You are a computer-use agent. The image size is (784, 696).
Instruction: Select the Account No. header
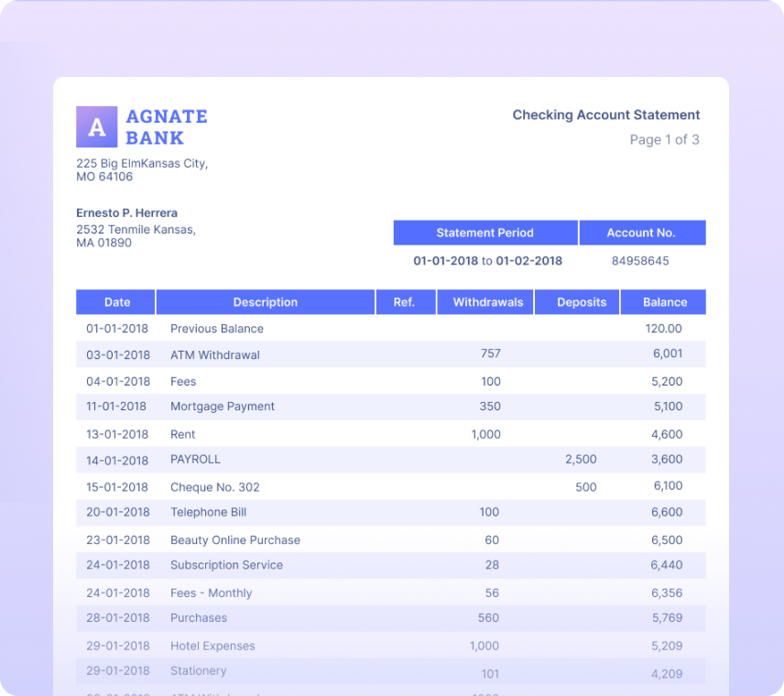click(x=642, y=233)
